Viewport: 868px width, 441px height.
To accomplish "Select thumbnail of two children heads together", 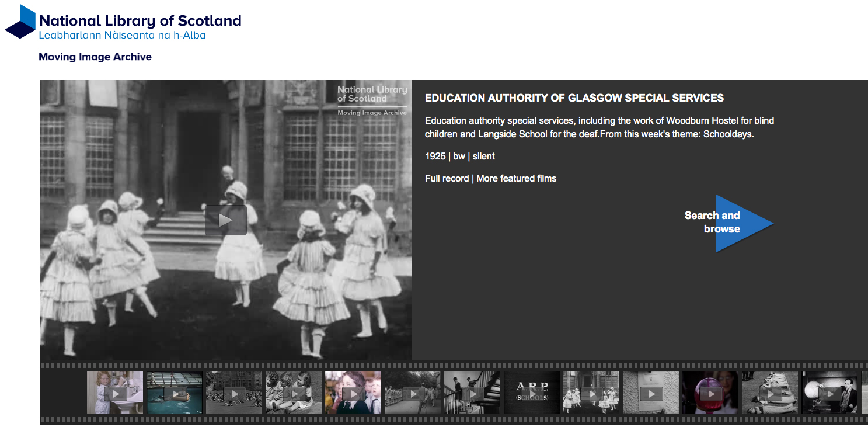I will [x=294, y=393].
